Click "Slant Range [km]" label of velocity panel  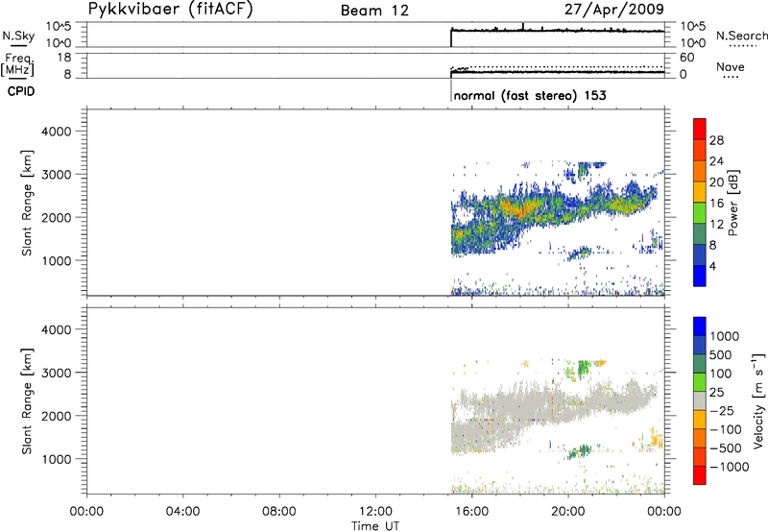pos(27,401)
